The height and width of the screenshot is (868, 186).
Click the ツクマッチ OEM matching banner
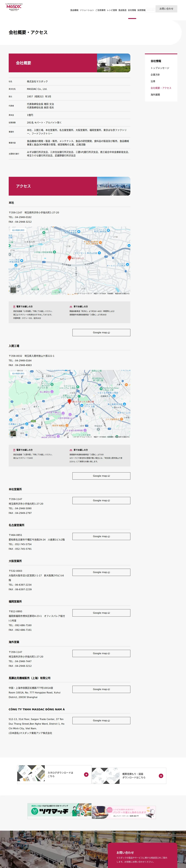tap(60, 811)
